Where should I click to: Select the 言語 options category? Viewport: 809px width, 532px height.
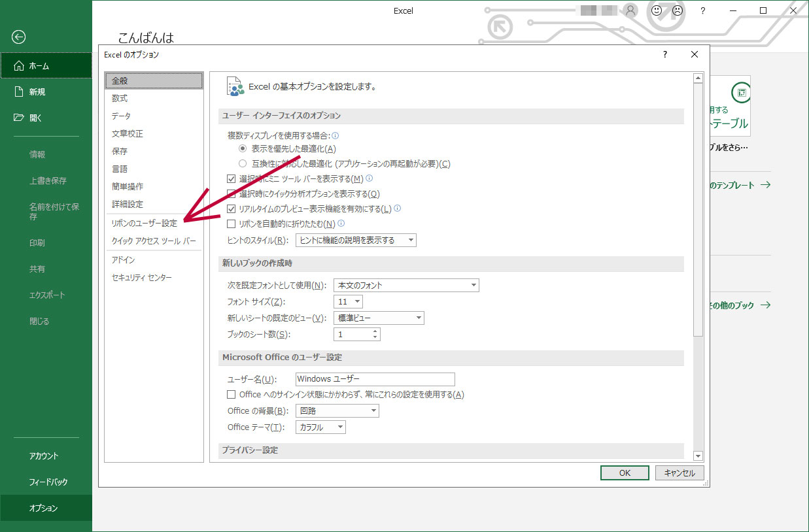coord(154,169)
